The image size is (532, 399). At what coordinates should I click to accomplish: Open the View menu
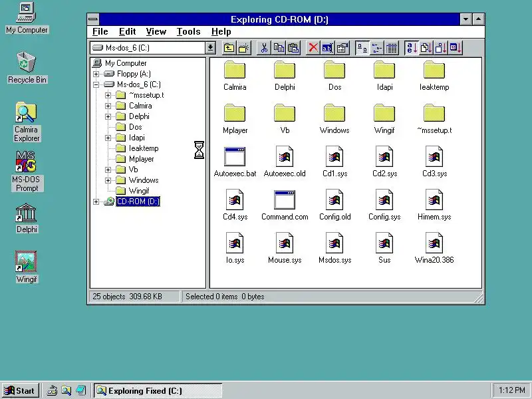click(156, 31)
